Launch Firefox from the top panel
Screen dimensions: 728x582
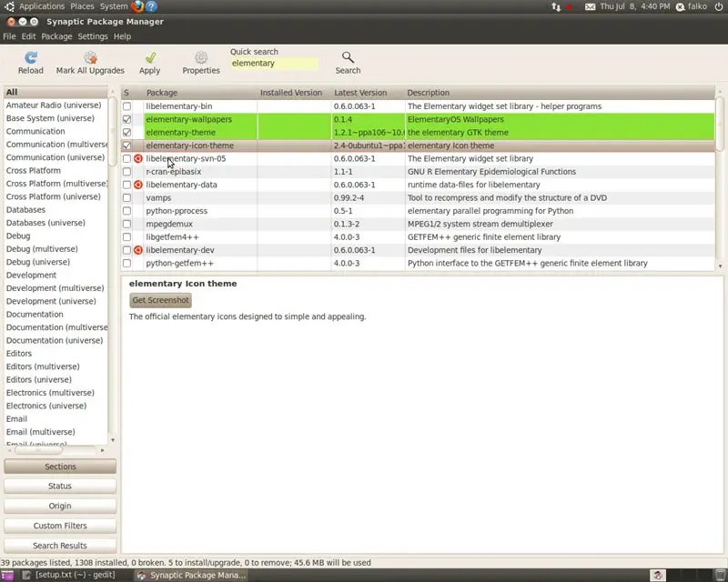[137, 6]
